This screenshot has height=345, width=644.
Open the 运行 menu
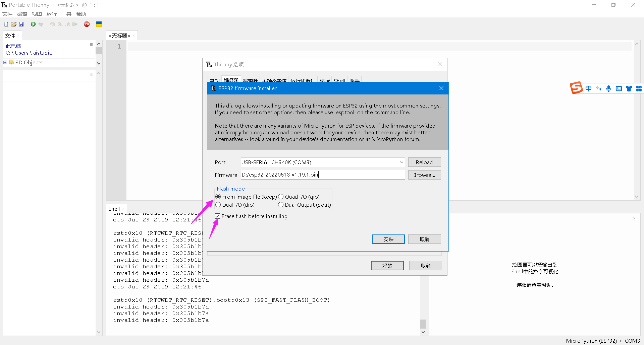(x=52, y=14)
